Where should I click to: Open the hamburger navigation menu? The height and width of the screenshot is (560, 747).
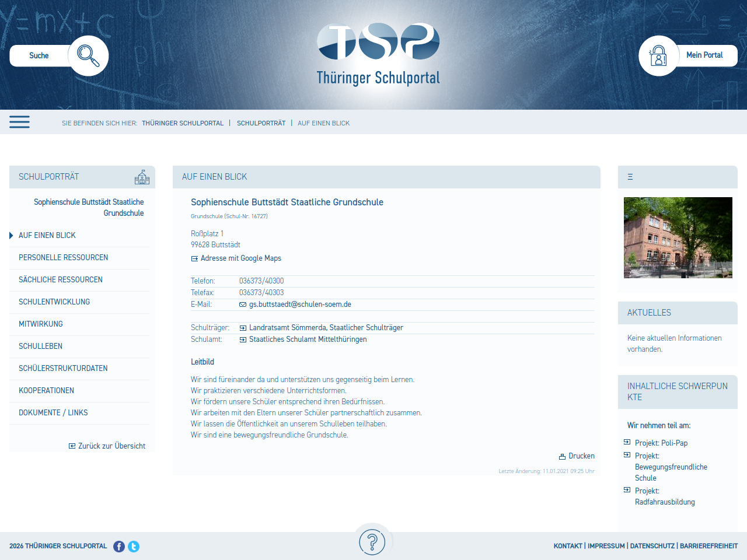pos(19,122)
